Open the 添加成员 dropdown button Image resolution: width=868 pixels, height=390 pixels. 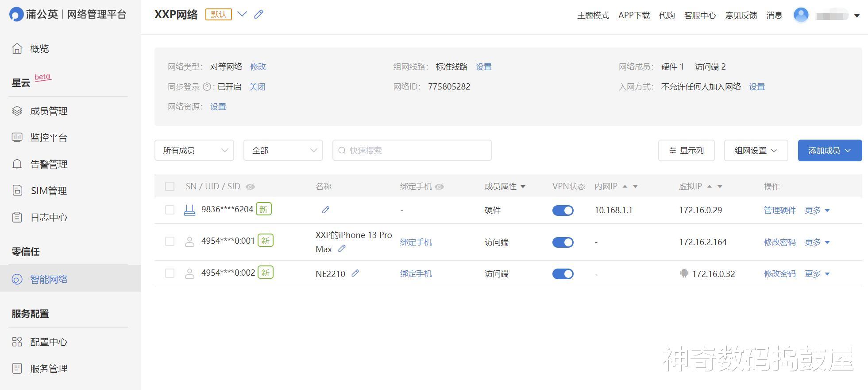tap(830, 150)
